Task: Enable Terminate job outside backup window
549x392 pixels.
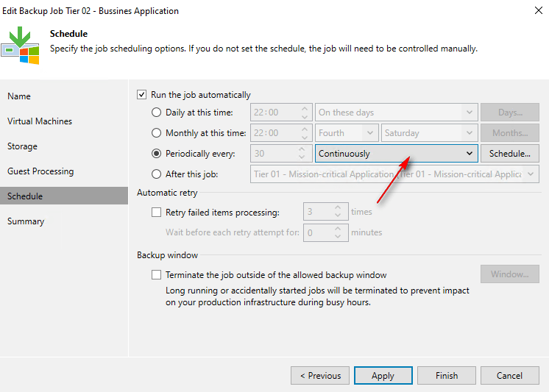Action: click(156, 275)
